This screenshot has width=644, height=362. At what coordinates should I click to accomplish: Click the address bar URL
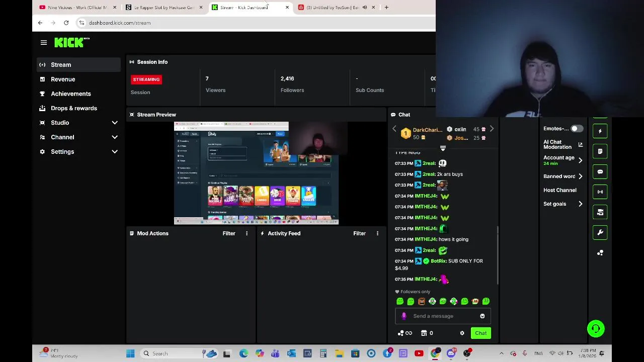(120, 23)
